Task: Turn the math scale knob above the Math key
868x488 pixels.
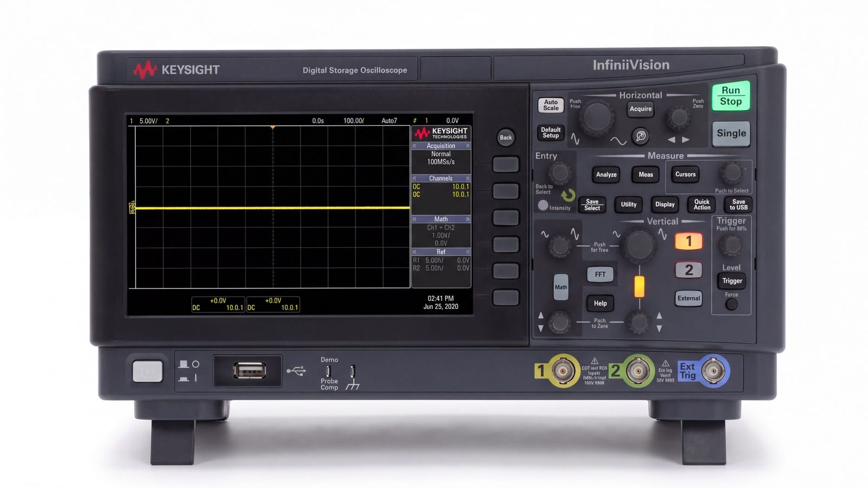Action: click(559, 246)
